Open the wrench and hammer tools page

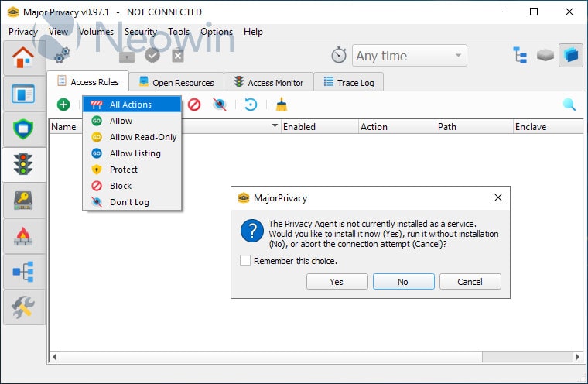click(24, 307)
